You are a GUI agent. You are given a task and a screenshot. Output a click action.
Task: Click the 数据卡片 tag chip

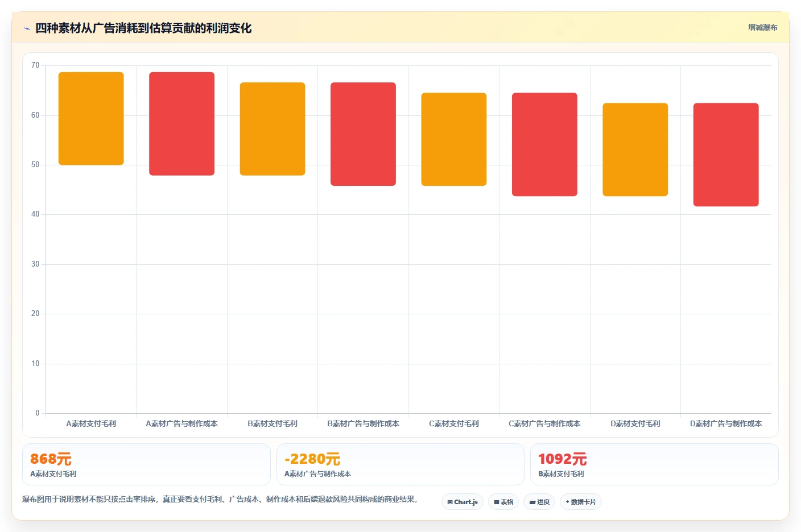(581, 502)
